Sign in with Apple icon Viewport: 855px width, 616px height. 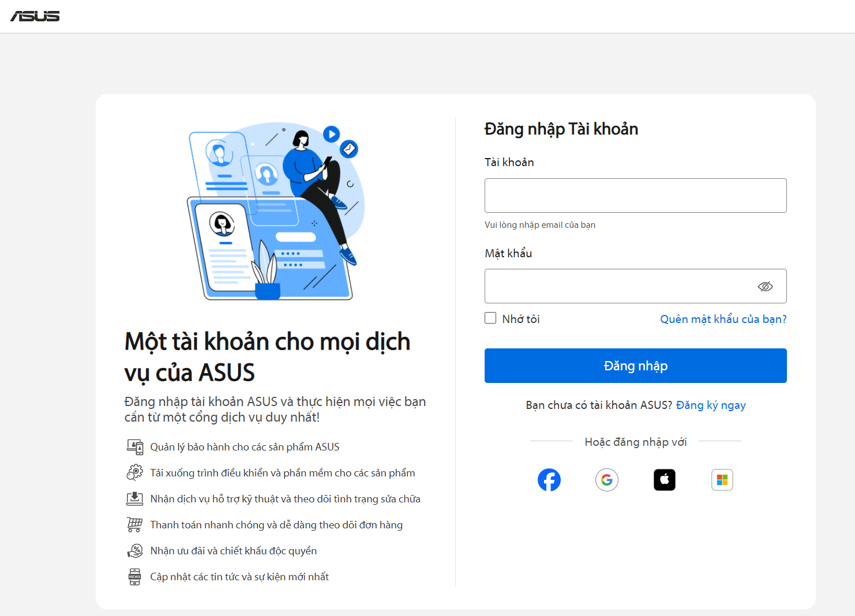pos(665,480)
